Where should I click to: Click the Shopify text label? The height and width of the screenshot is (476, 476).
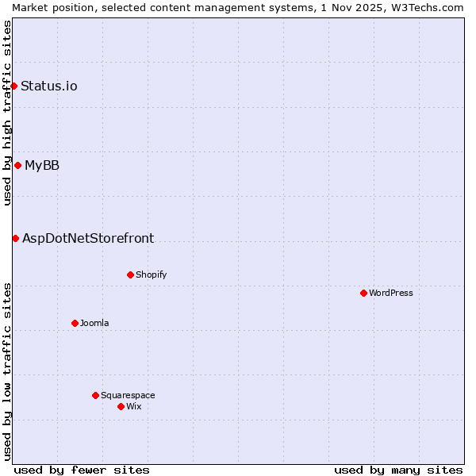tap(151, 274)
